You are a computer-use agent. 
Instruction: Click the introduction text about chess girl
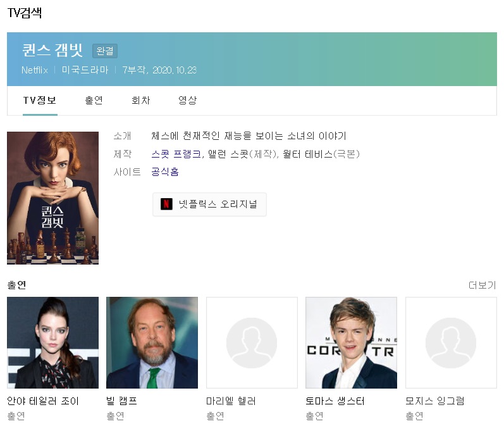coord(249,136)
